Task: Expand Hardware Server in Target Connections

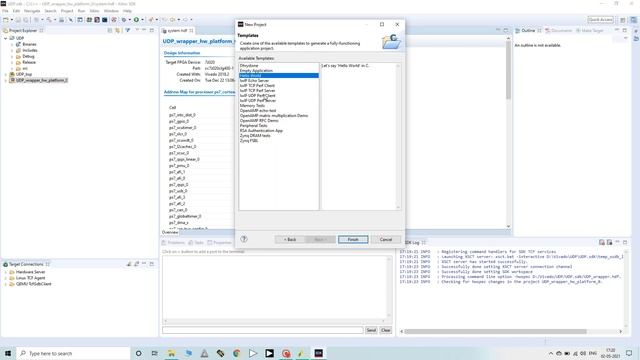Action: (6, 272)
